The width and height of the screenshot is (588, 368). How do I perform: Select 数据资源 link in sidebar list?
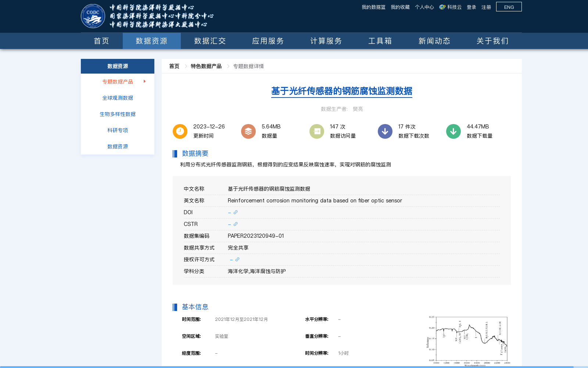(118, 146)
